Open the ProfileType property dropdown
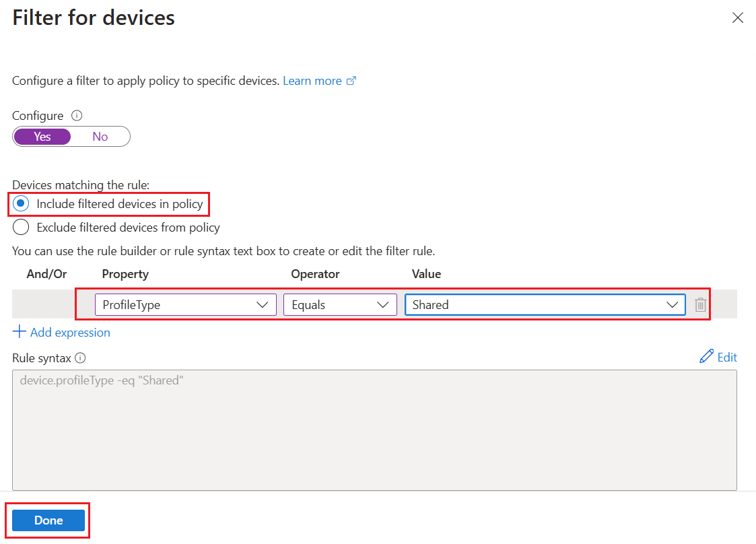Image resolution: width=756 pixels, height=544 pixels. click(185, 304)
